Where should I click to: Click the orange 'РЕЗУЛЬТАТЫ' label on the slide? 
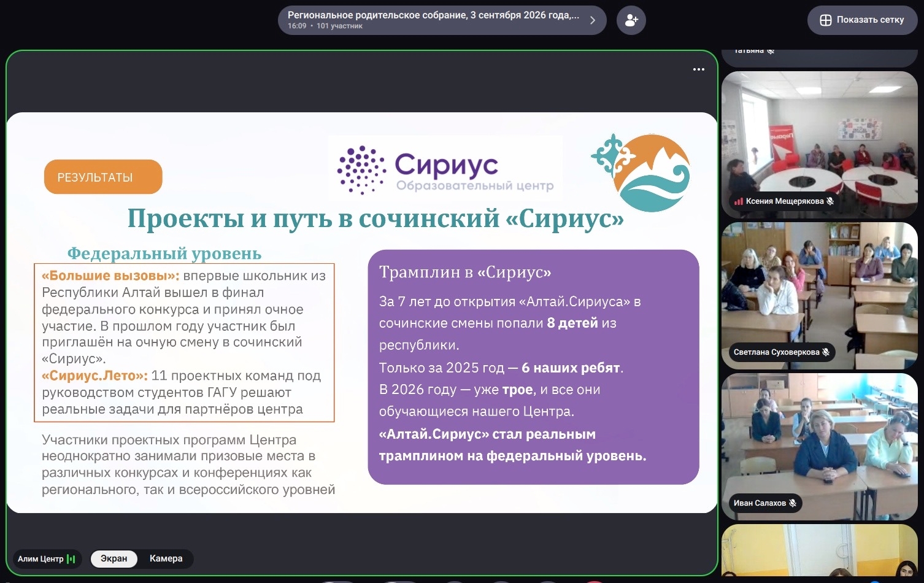[x=103, y=177]
